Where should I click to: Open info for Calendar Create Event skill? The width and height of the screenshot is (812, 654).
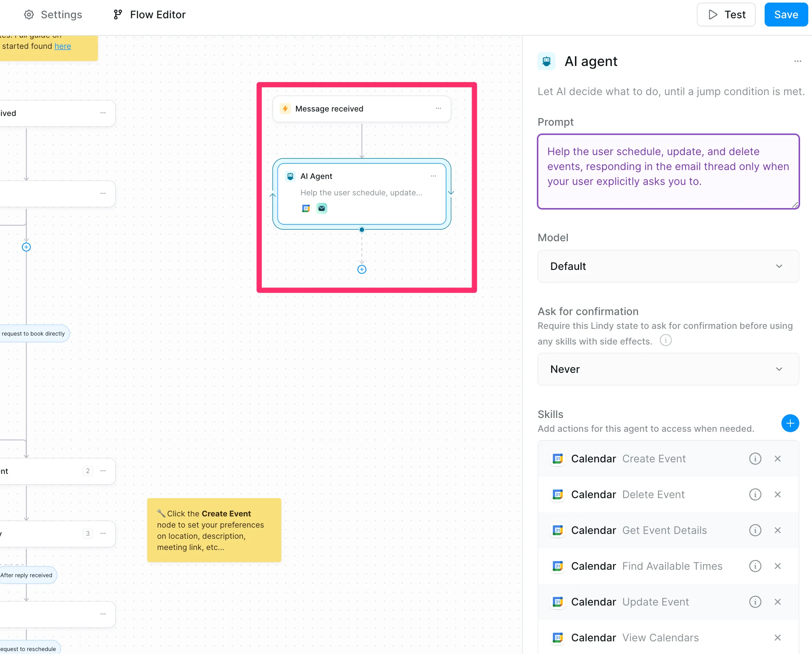[x=755, y=459]
